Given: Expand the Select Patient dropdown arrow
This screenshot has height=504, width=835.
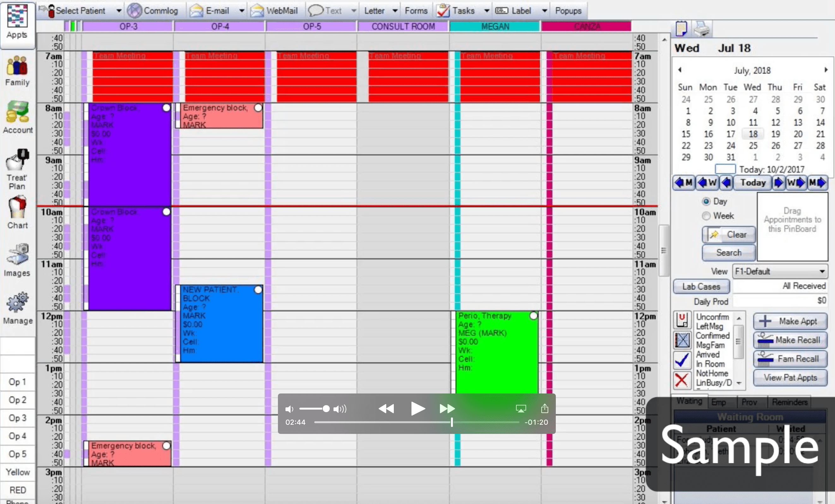Looking at the screenshot, I should click(x=119, y=10).
